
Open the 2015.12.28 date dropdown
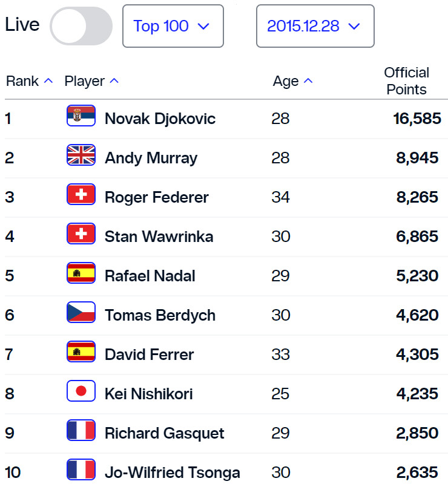tap(315, 26)
